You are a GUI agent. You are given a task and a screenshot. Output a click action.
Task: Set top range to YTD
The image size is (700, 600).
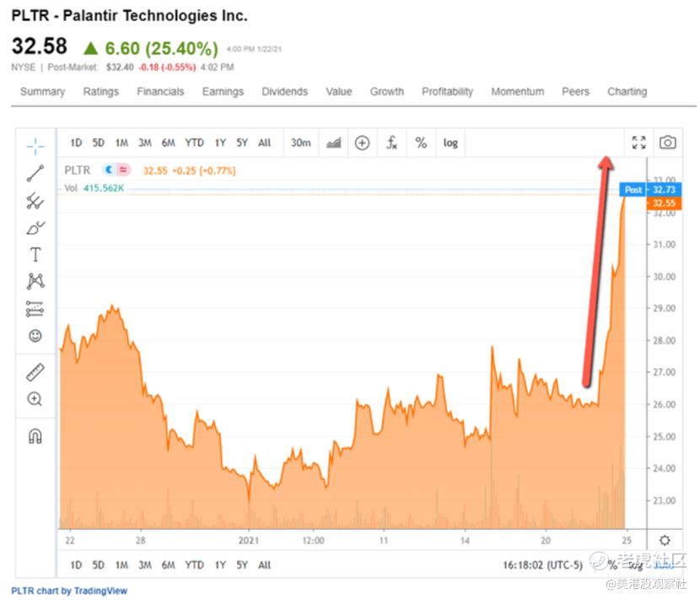194,143
